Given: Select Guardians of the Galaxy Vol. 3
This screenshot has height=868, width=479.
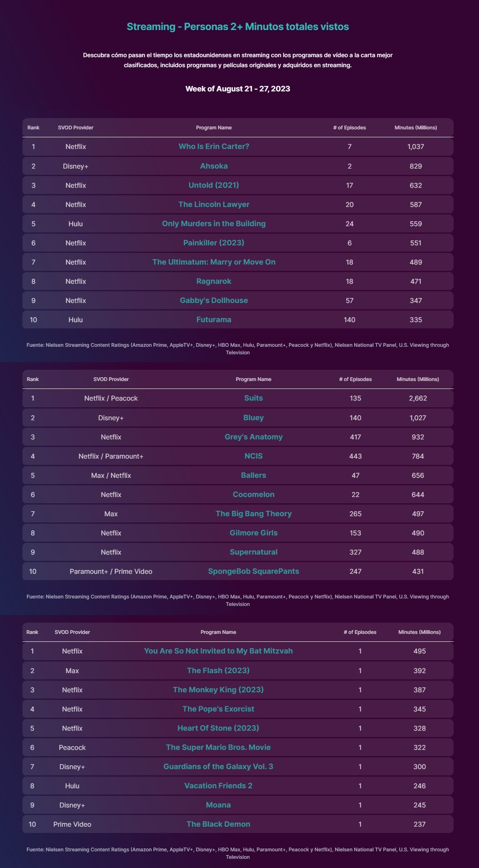Looking at the screenshot, I should point(218,767).
